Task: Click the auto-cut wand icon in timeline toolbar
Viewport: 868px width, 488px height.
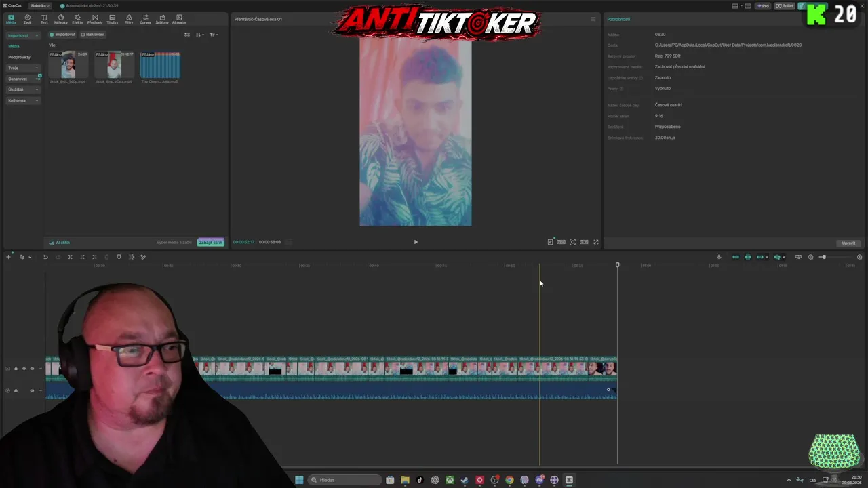Action: click(x=143, y=257)
